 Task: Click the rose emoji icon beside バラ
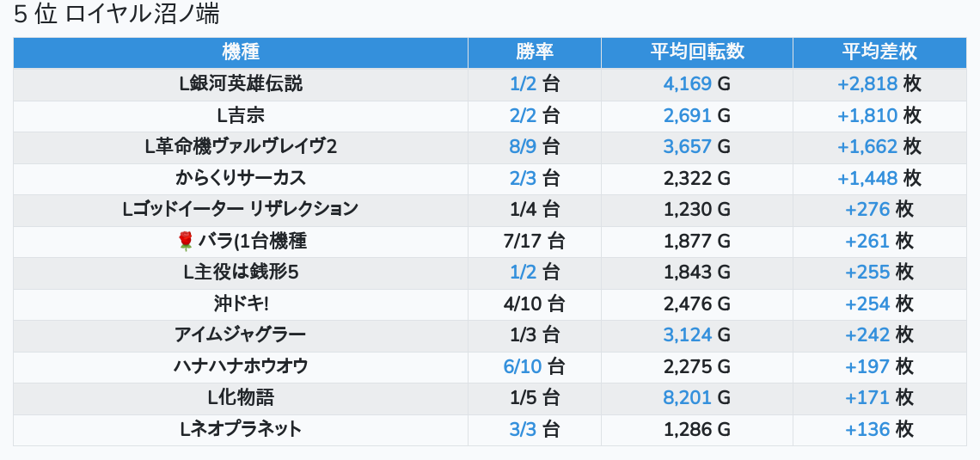click(186, 242)
